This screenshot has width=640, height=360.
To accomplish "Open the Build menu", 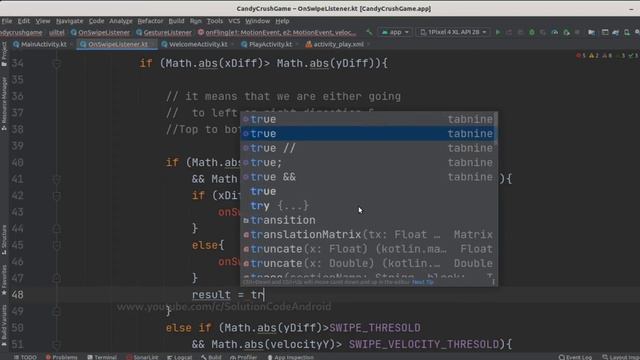I will click(176, 21).
